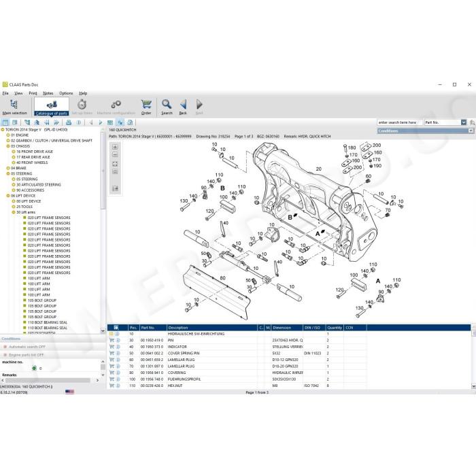Click the Description column header
The width and height of the screenshot is (476, 476).
click(212, 328)
